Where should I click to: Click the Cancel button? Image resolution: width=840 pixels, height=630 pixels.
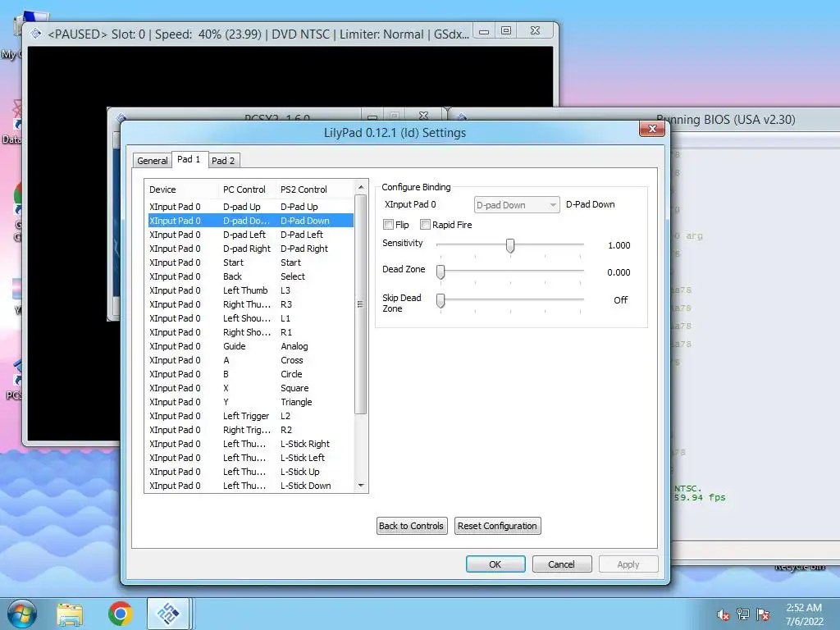point(561,564)
